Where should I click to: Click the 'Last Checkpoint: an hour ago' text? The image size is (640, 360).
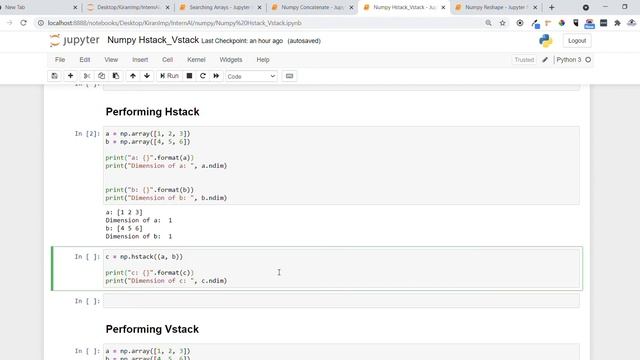point(242,41)
